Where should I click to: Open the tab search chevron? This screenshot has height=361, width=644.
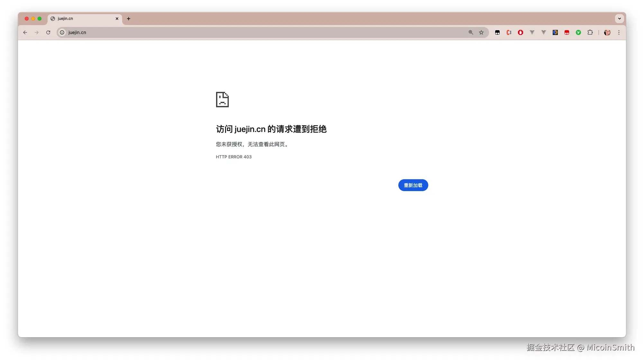click(619, 19)
